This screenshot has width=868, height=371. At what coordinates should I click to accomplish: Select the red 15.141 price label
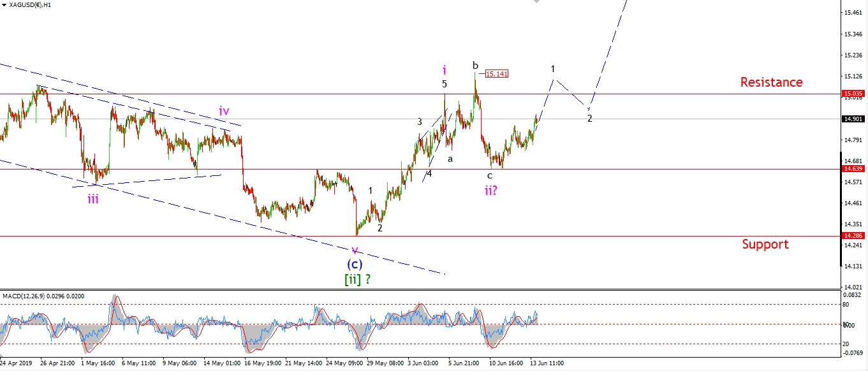click(496, 74)
